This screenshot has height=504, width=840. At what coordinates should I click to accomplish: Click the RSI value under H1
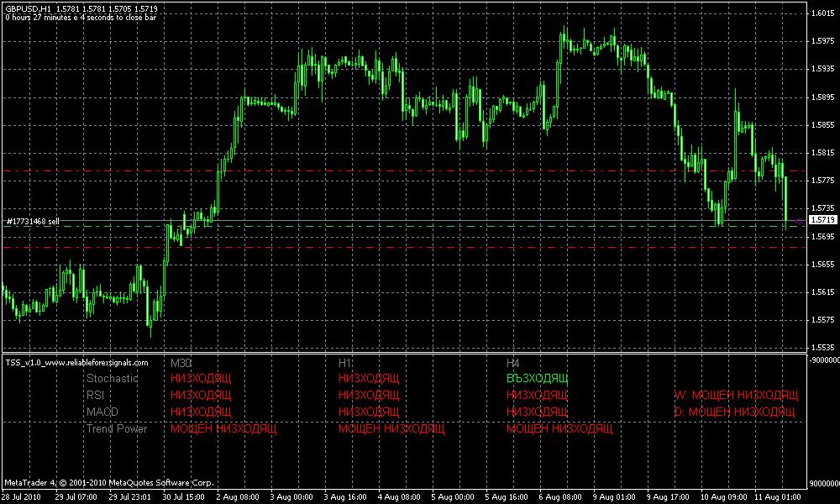pyautogui.click(x=369, y=396)
